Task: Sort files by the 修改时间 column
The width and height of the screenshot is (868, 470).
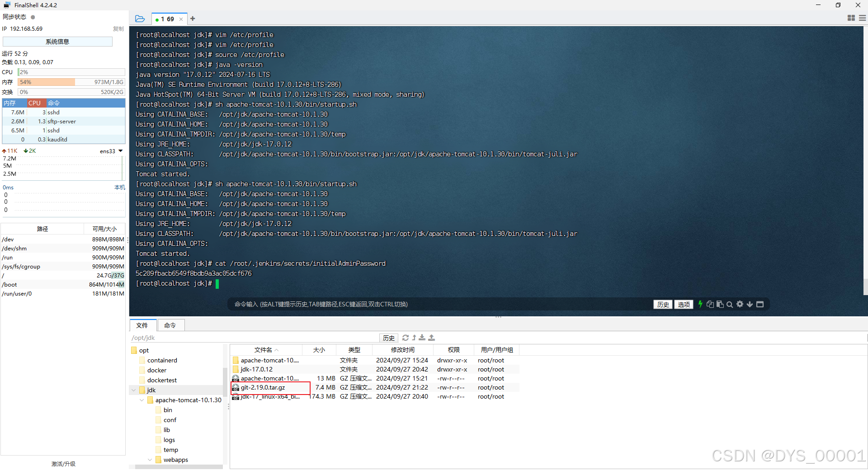Action: click(x=402, y=350)
